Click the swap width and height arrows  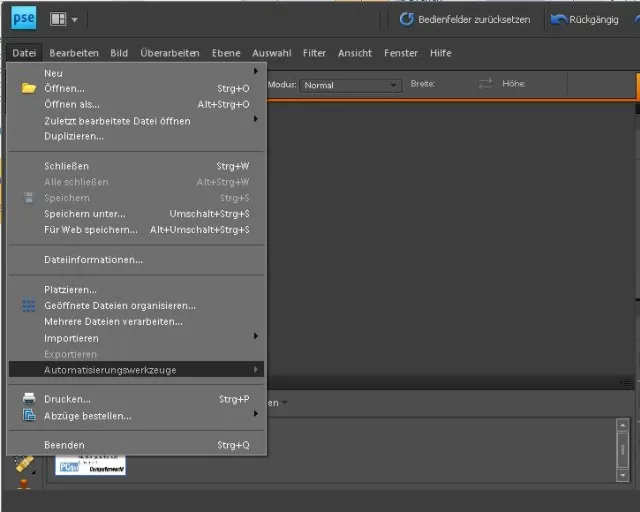486,85
